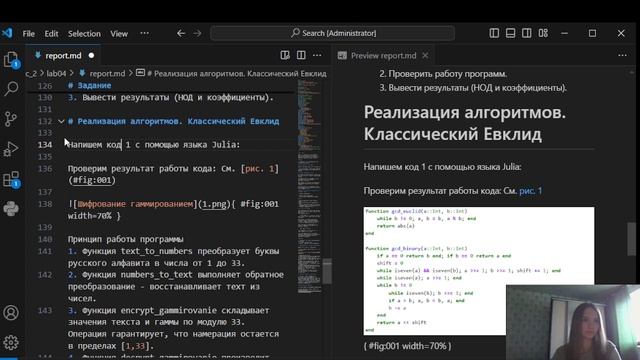Go back with the left arrow
Image resolution: width=640 pixels, height=360 pixels.
point(181,33)
